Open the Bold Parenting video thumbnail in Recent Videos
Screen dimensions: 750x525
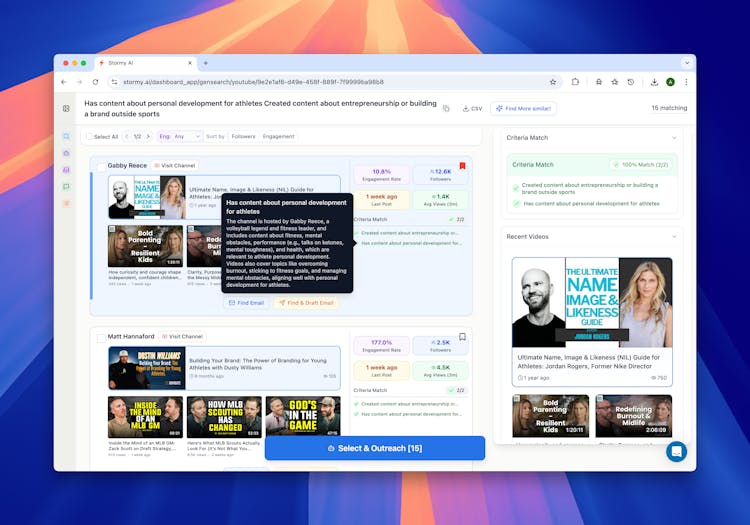coord(551,416)
